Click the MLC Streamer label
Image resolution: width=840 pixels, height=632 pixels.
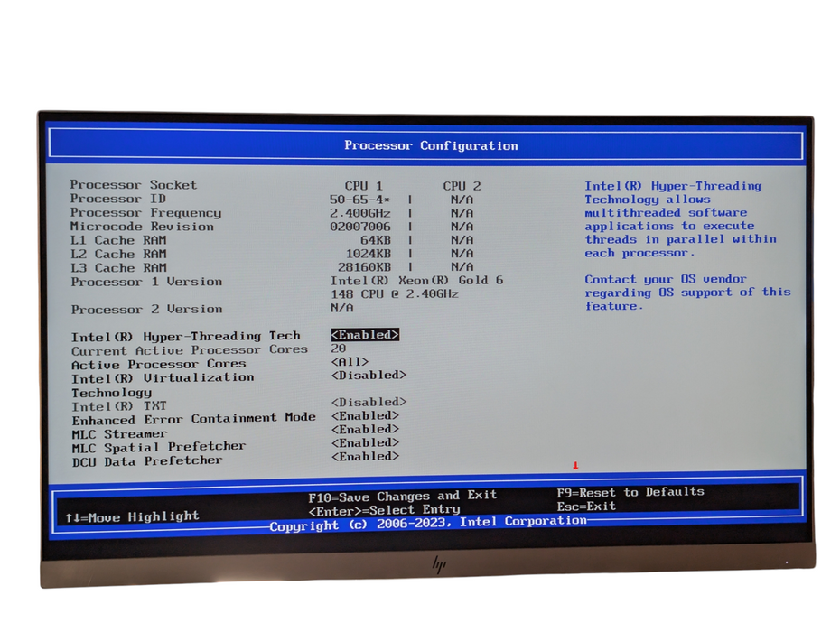119,434
